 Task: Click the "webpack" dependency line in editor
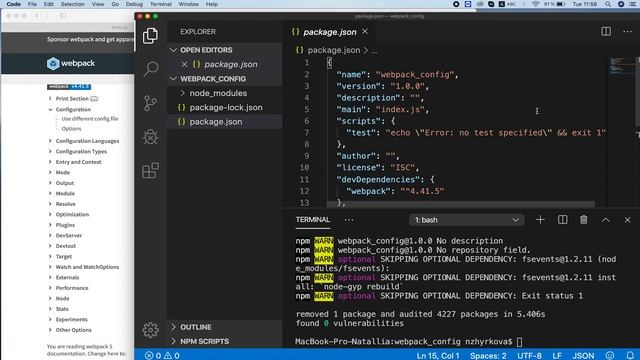pyautogui.click(x=395, y=191)
